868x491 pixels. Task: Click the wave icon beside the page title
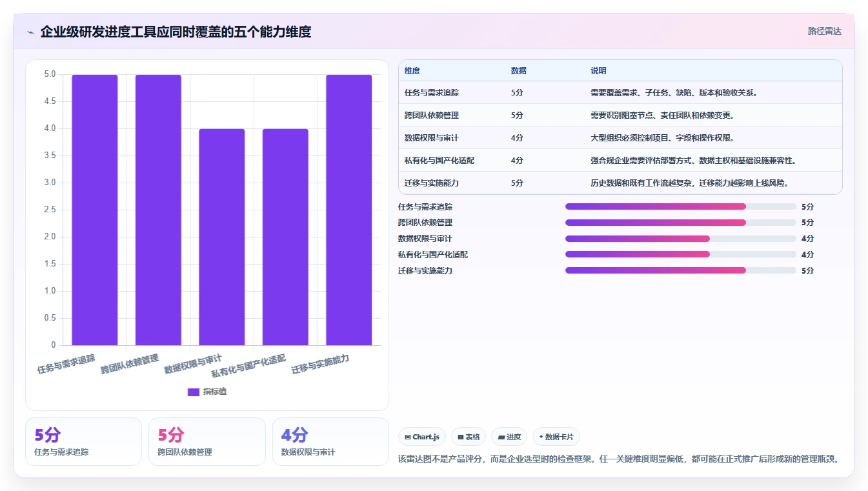pyautogui.click(x=31, y=32)
